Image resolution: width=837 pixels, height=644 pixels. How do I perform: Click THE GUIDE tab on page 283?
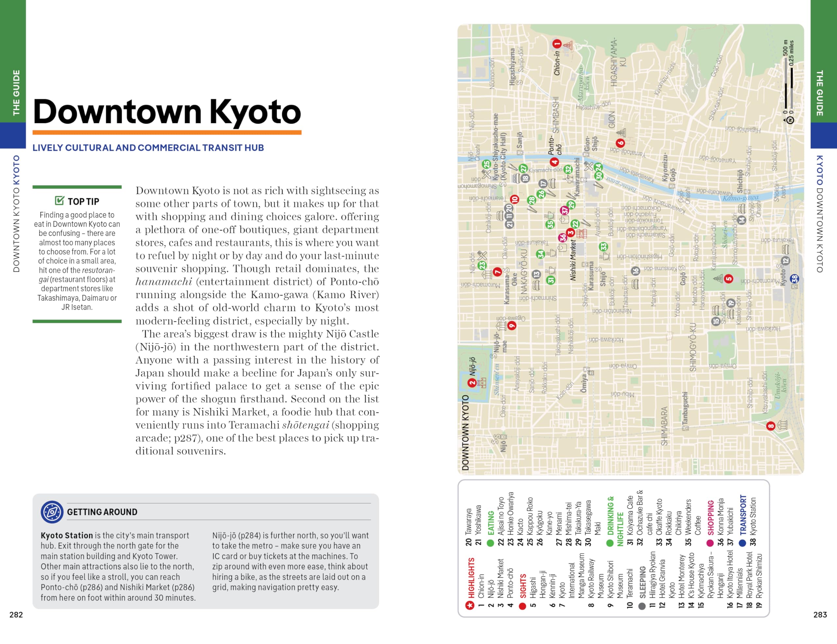(819, 93)
